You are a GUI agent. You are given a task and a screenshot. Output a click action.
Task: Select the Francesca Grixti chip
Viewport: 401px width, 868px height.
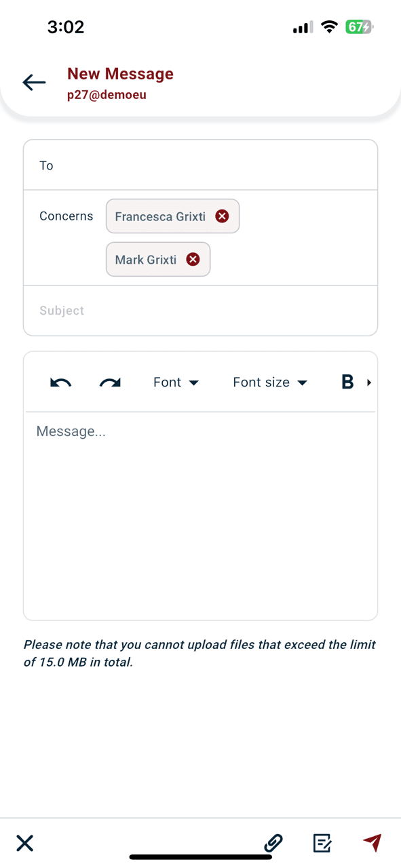172,216
